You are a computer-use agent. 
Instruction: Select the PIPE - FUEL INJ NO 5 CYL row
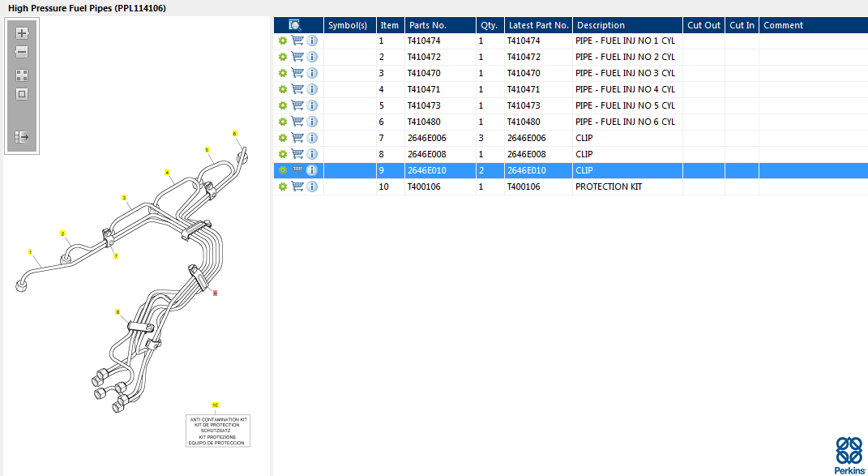coord(624,105)
